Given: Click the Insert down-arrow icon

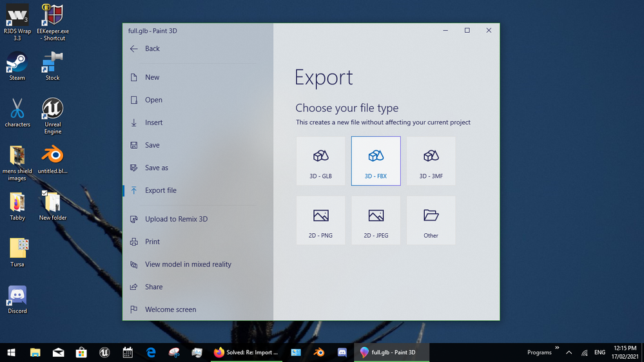Looking at the screenshot, I should point(134,122).
